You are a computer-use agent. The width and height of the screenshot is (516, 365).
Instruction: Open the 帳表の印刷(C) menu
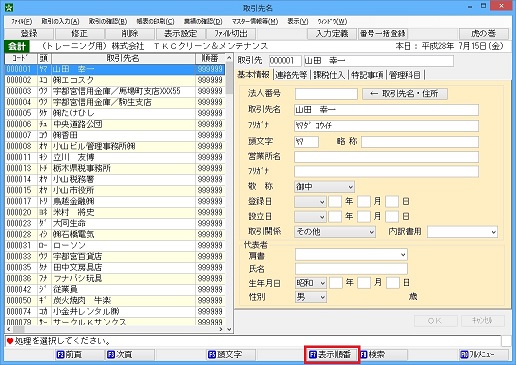155,22
